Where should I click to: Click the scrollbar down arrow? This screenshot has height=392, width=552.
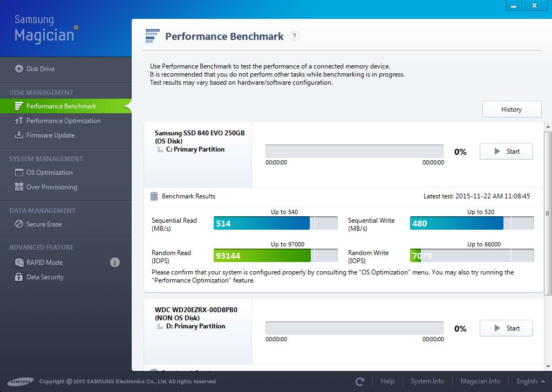(x=548, y=367)
